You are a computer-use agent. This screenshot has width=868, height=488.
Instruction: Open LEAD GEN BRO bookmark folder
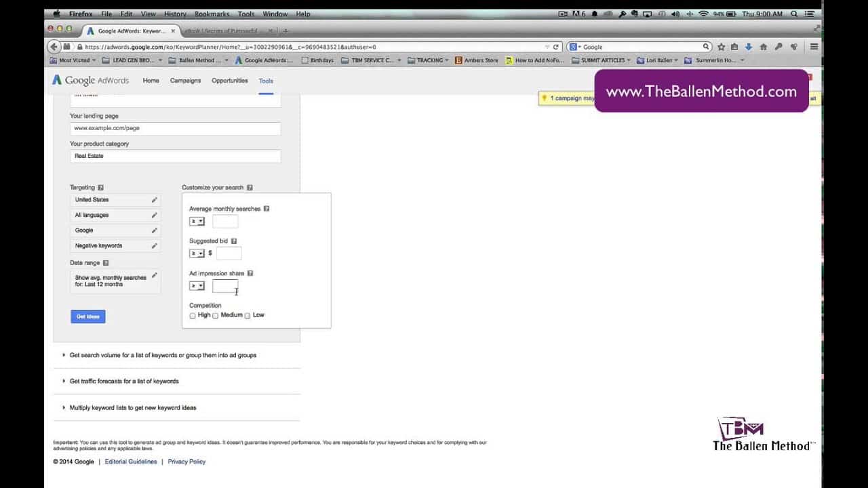(x=133, y=60)
